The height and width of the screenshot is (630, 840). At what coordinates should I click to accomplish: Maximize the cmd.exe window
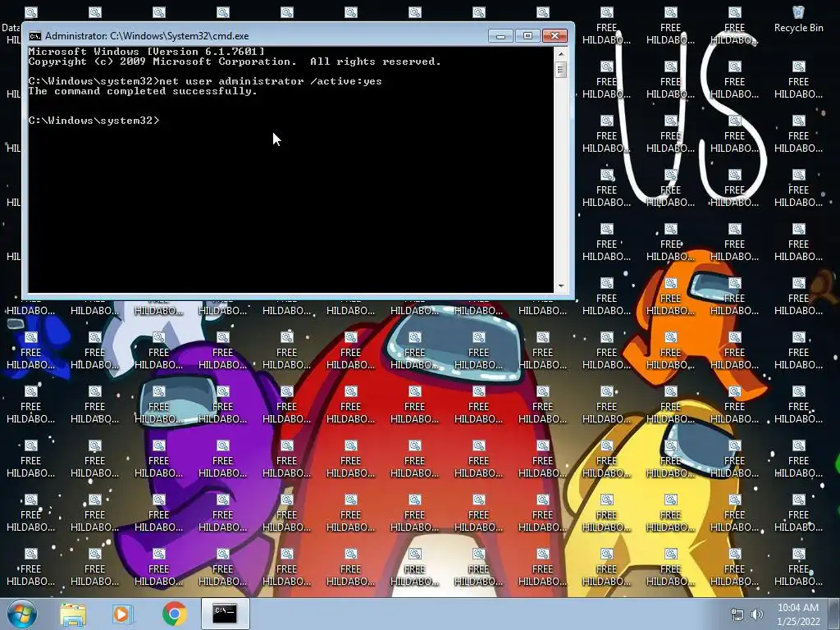[x=527, y=36]
